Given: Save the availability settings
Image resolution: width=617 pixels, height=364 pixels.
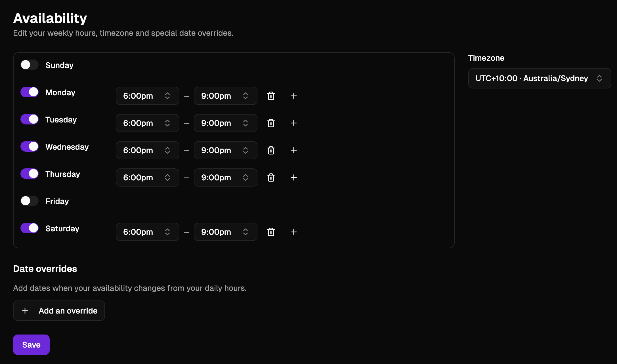Looking at the screenshot, I should (x=31, y=345).
